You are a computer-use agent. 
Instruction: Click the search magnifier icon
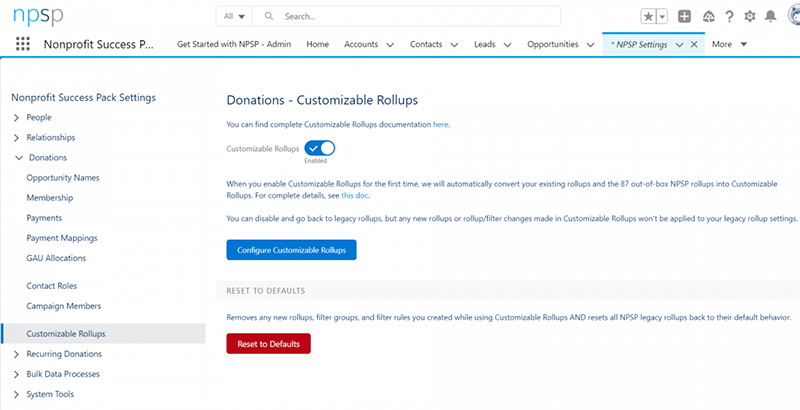(x=269, y=16)
